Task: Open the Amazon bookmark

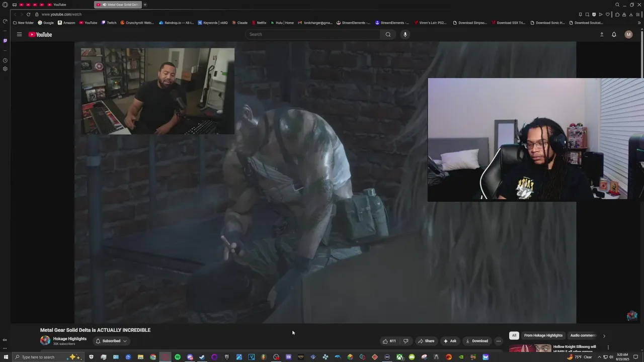Action: click(66, 23)
